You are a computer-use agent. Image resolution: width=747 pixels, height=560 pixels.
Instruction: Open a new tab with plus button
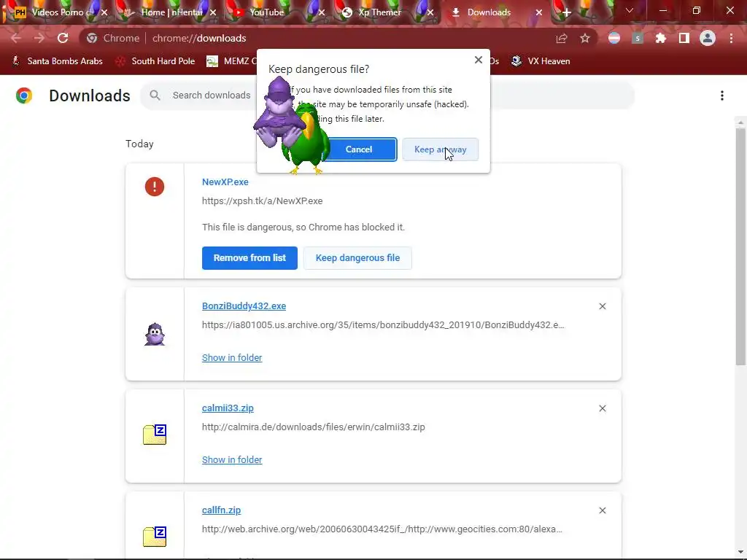(566, 12)
